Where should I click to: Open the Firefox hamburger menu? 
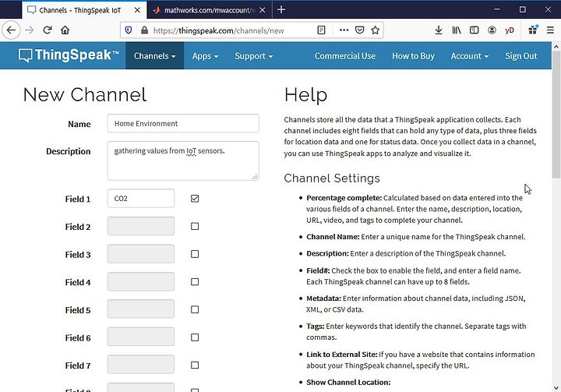[550, 30]
